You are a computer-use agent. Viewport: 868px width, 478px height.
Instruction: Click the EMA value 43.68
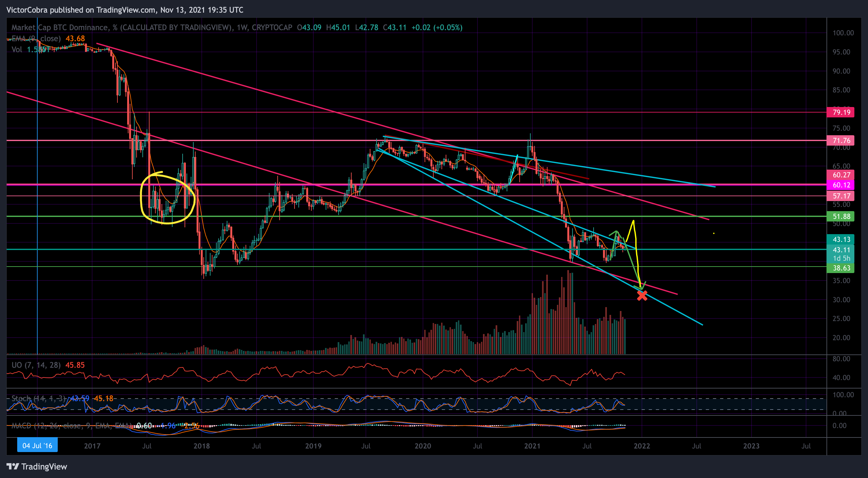(x=75, y=38)
